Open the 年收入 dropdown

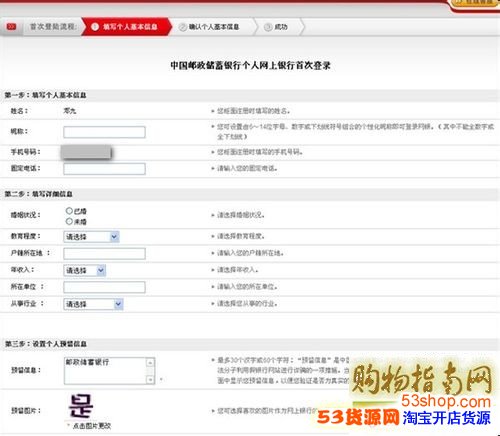pyautogui.click(x=85, y=270)
